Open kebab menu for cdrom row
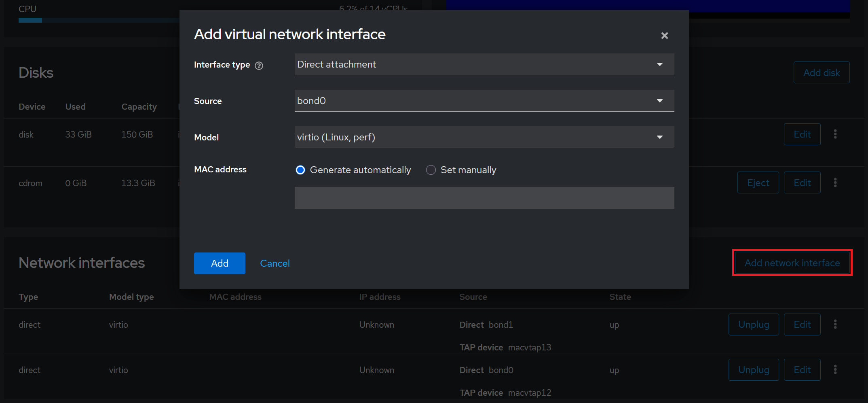This screenshot has width=868, height=403. tap(835, 182)
